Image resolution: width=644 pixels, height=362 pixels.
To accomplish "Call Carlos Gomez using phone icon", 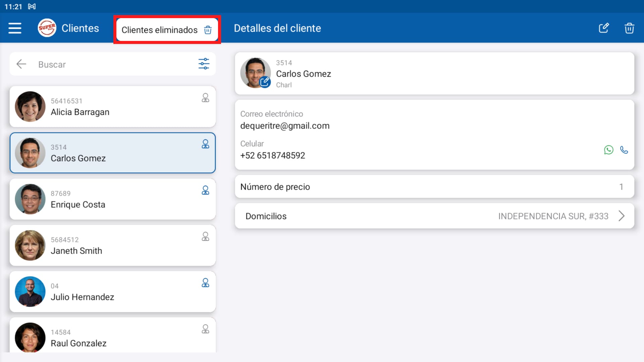I will tap(624, 150).
